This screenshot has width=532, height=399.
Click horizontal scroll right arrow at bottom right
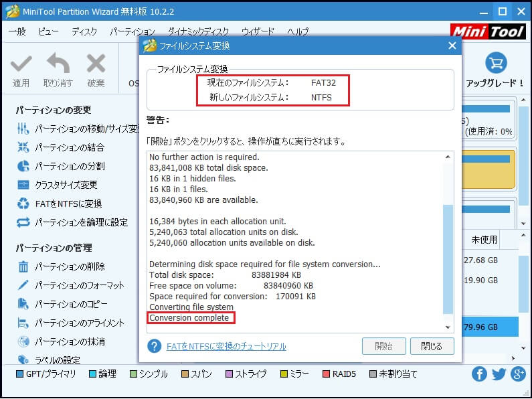pyautogui.click(x=513, y=358)
